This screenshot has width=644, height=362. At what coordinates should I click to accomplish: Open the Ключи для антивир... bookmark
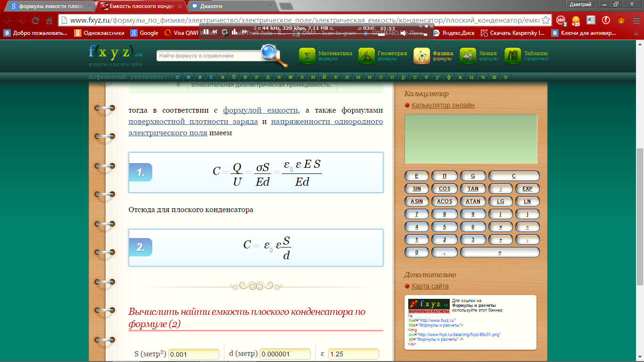(x=584, y=33)
